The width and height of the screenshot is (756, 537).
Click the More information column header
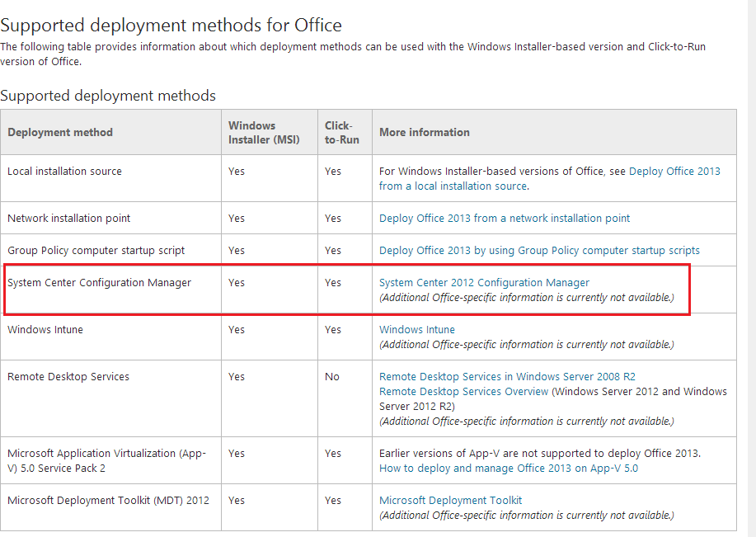point(424,133)
